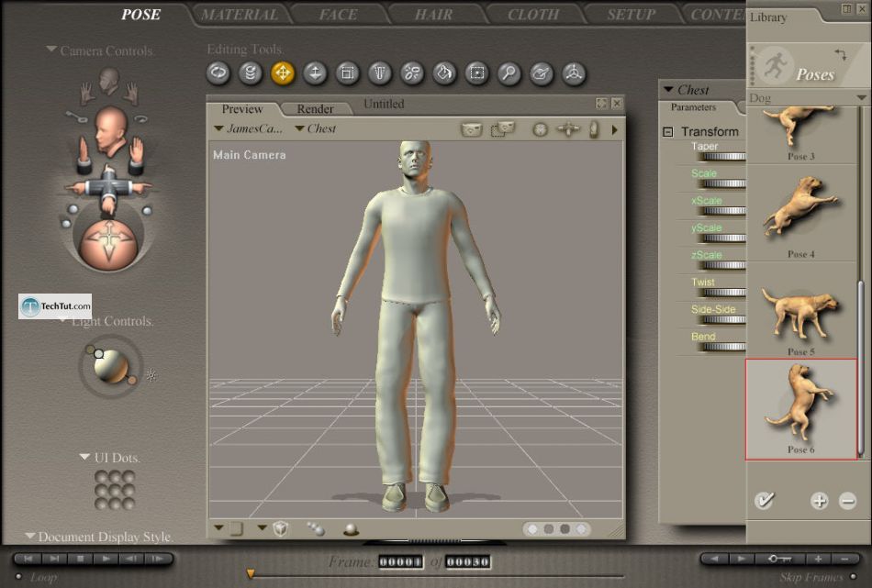The image size is (872, 588).
Task: Click the large Select Camera head icon
Action: point(111,132)
